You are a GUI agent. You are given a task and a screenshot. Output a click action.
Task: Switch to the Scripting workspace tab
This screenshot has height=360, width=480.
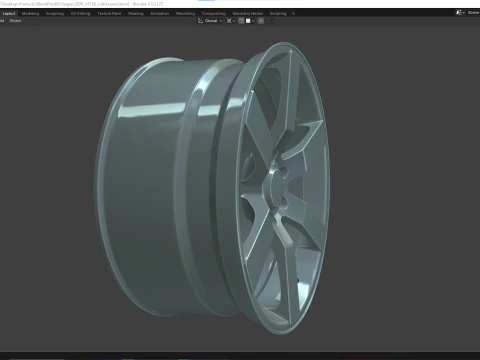[x=278, y=14]
